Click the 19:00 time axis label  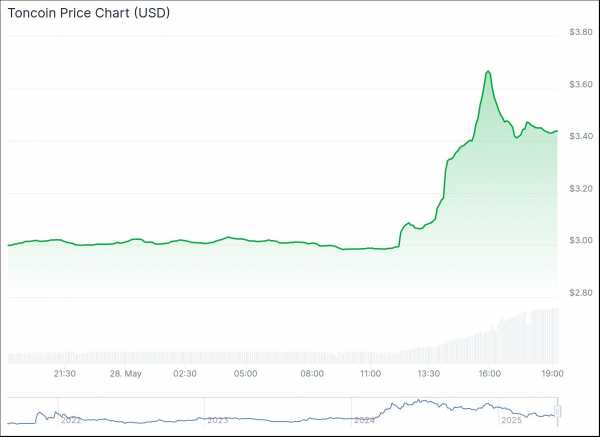point(552,373)
